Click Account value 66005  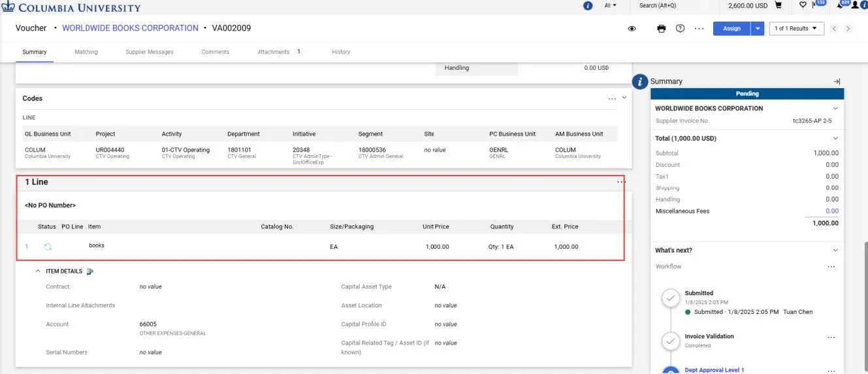[148, 324]
